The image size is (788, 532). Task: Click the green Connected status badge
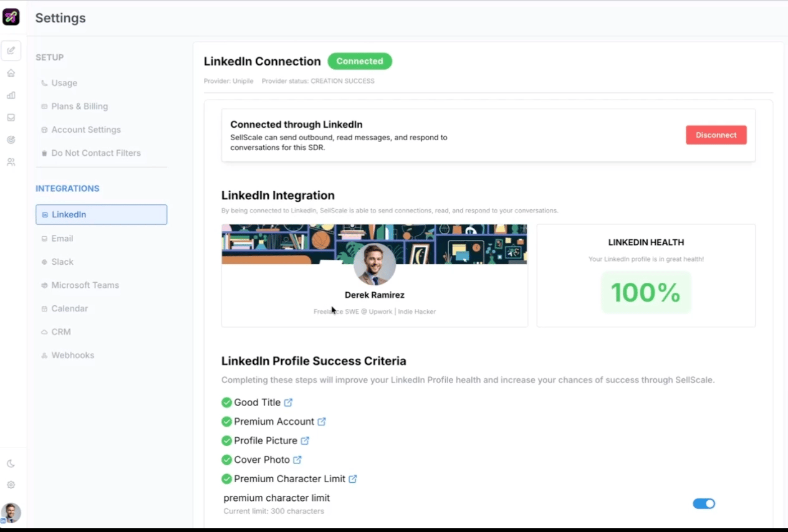tap(360, 61)
